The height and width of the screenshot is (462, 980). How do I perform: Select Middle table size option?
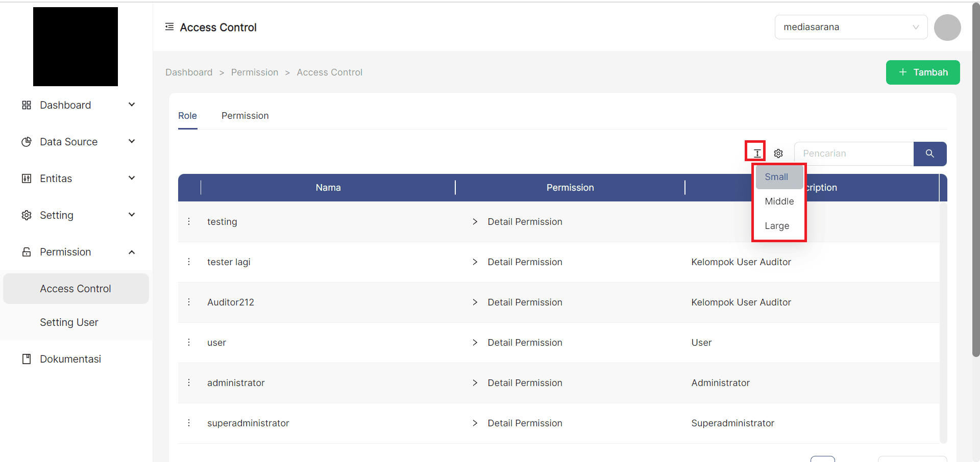pyautogui.click(x=779, y=201)
